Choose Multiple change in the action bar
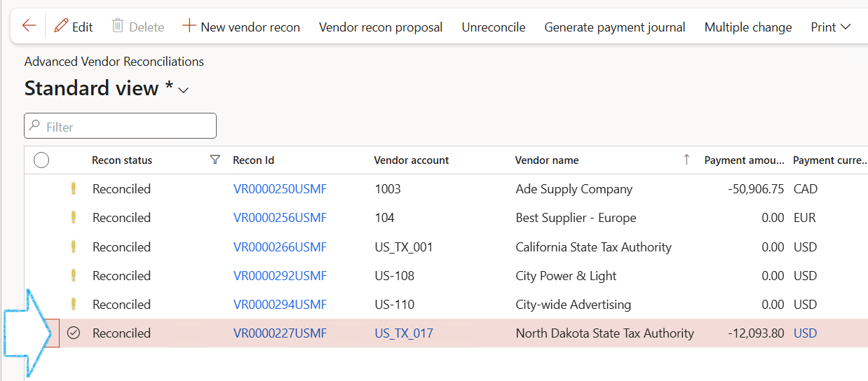 tap(748, 27)
